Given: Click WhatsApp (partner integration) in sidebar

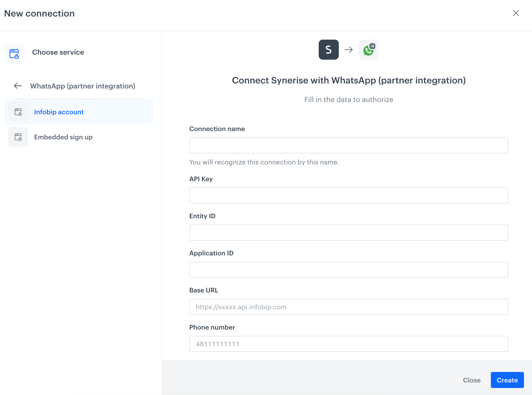Looking at the screenshot, I should click(83, 86).
